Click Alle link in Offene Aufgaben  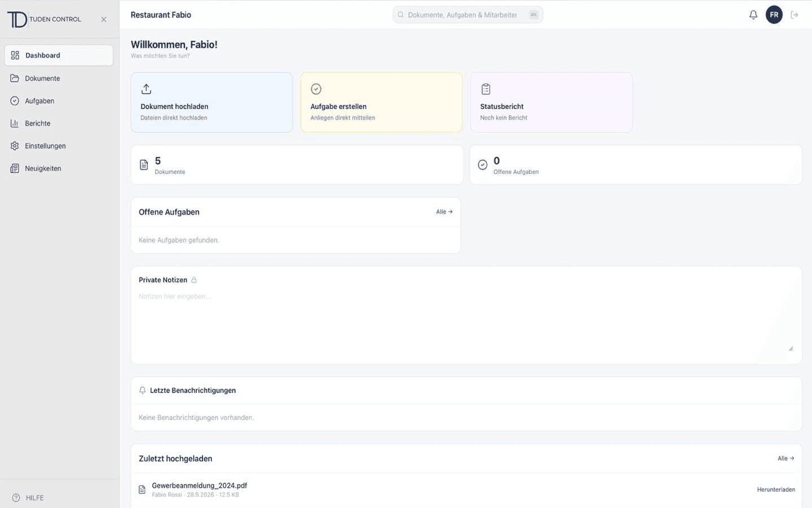pos(444,212)
